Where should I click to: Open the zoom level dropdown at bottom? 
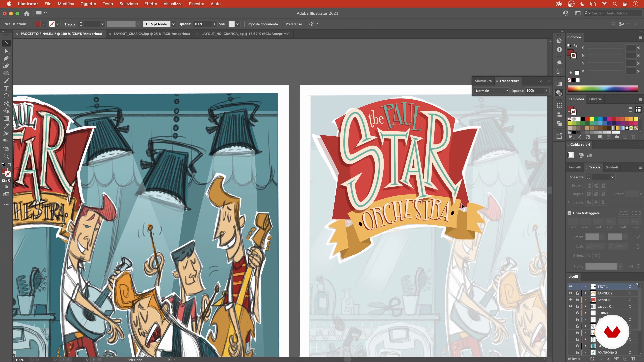pos(33,360)
